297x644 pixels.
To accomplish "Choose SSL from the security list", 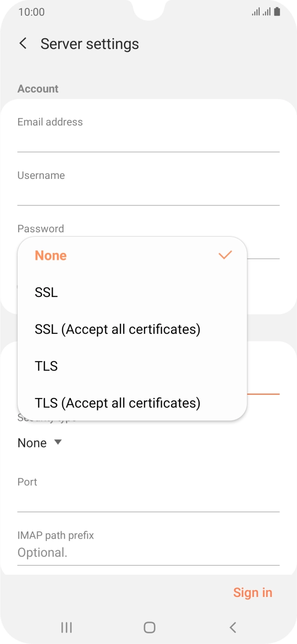I will tap(47, 293).
